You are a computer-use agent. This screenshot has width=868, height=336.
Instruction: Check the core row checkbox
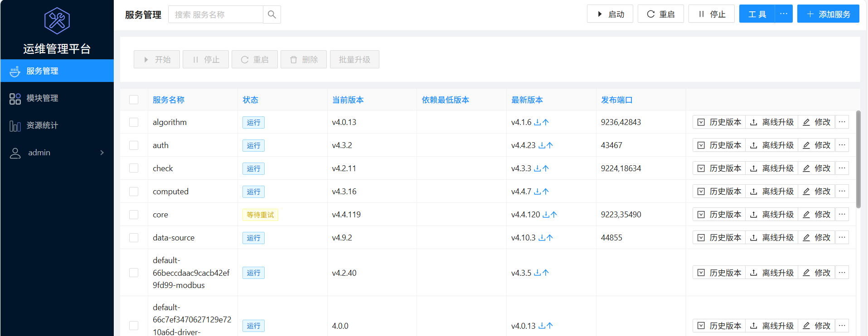pyautogui.click(x=134, y=215)
